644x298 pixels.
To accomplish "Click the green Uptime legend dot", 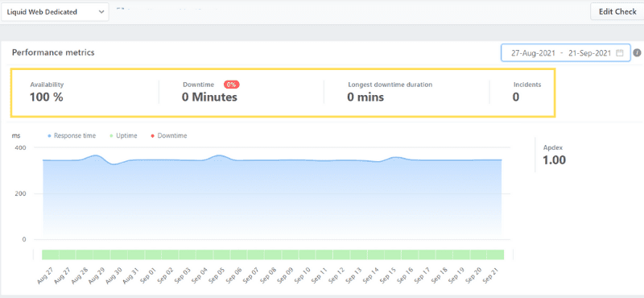I will click(x=113, y=136).
